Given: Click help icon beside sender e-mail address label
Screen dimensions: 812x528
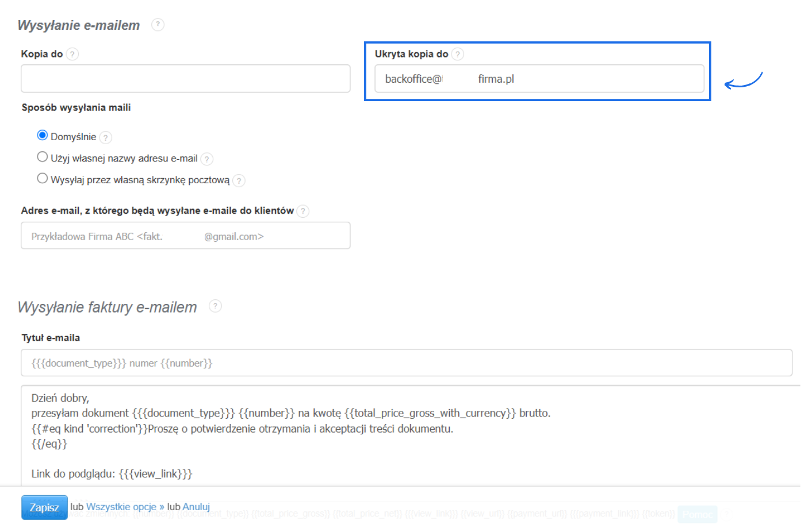Looking at the screenshot, I should pos(303,211).
